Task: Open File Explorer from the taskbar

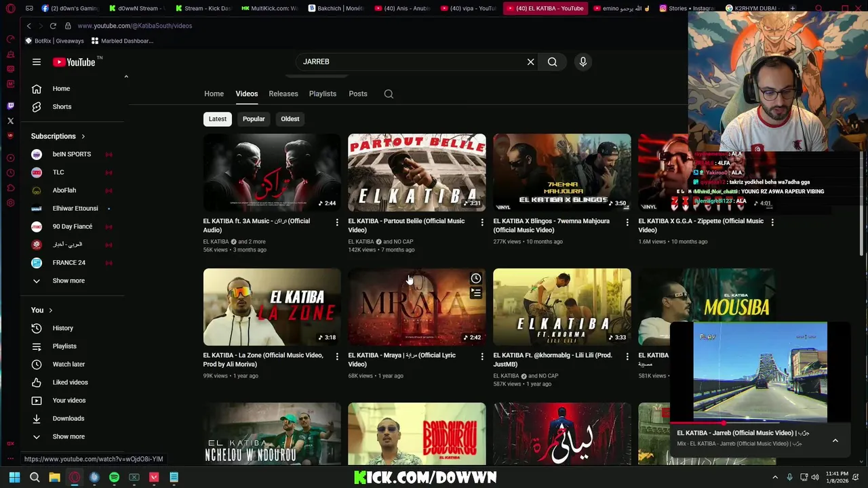Action: [x=54, y=477]
